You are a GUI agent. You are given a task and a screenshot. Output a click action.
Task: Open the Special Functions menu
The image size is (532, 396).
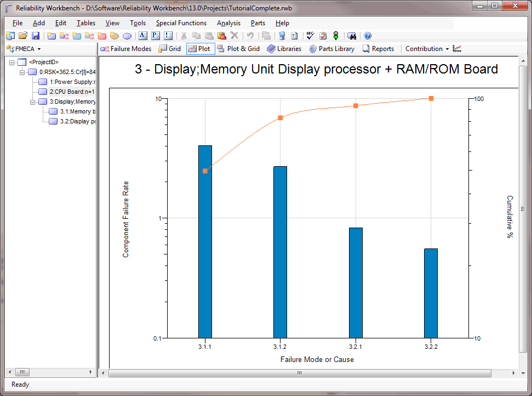[x=181, y=23]
